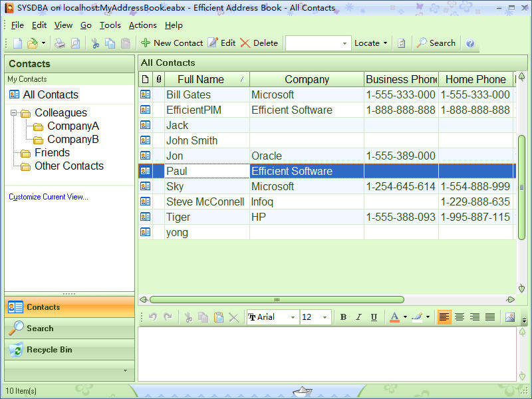Click the undo icon in notes toolbar

point(153,317)
